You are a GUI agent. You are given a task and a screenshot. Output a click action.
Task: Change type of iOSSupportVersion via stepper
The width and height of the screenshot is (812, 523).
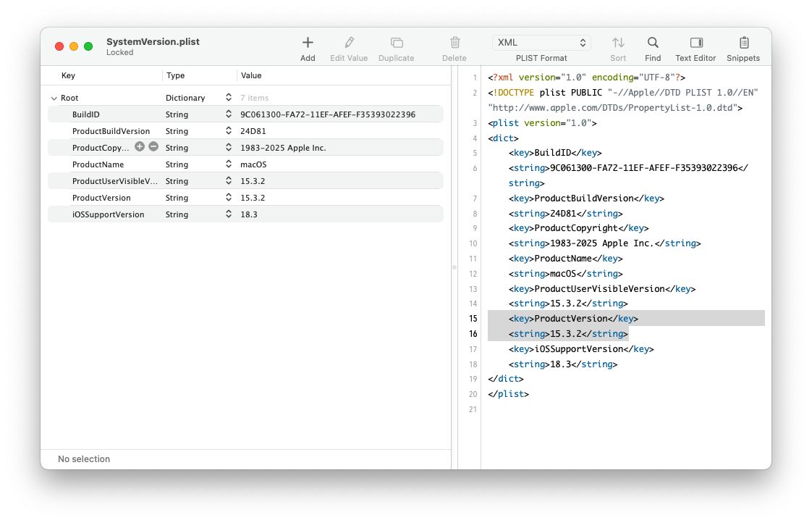pyautogui.click(x=229, y=214)
